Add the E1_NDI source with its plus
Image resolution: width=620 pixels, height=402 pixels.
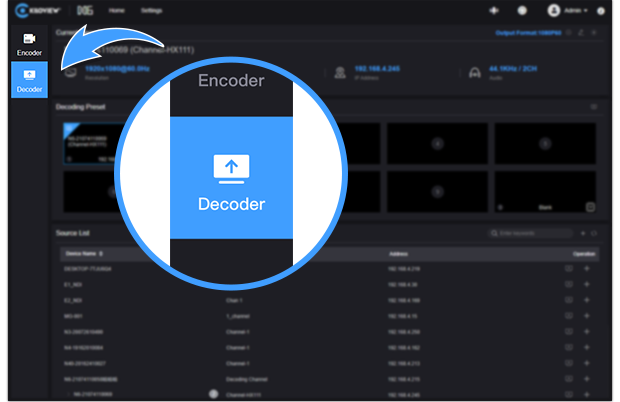click(587, 284)
